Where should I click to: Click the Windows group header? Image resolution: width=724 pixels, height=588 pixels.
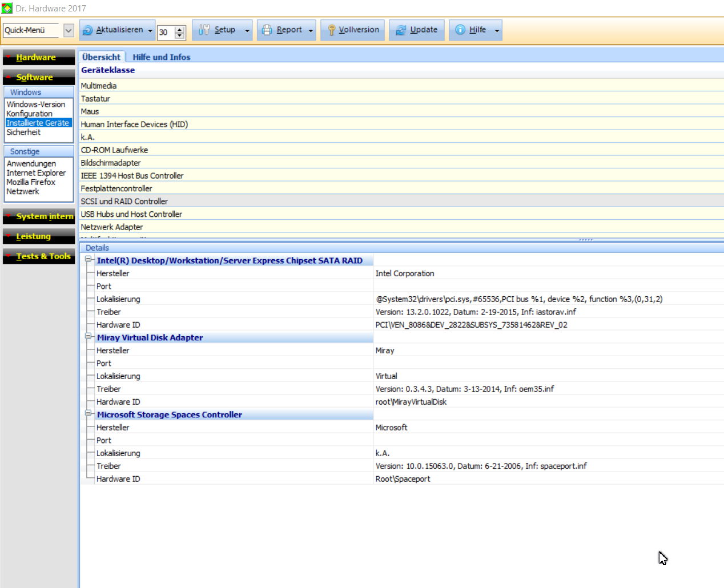[x=39, y=92]
